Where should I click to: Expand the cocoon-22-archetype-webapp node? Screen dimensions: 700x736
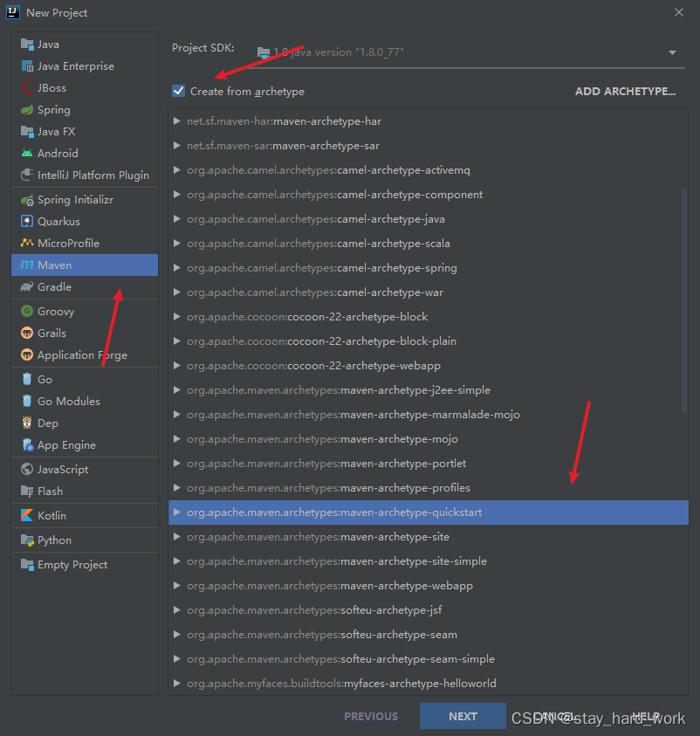pos(177,366)
